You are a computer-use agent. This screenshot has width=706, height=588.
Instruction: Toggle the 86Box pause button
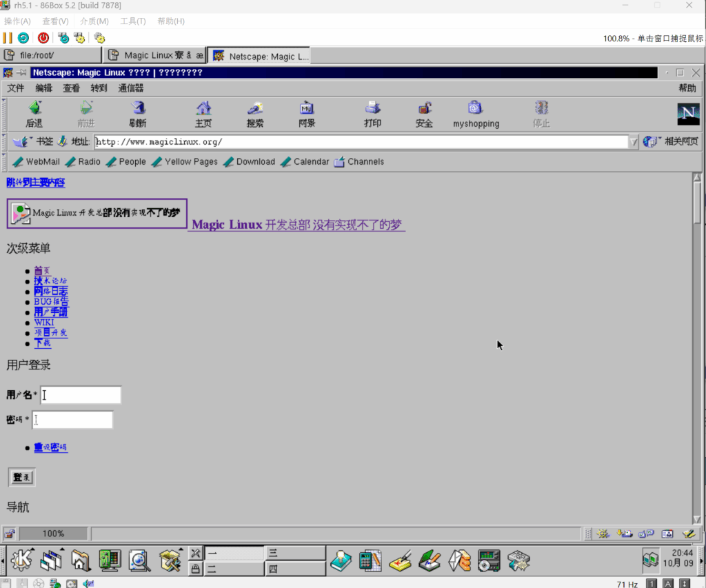(8, 38)
